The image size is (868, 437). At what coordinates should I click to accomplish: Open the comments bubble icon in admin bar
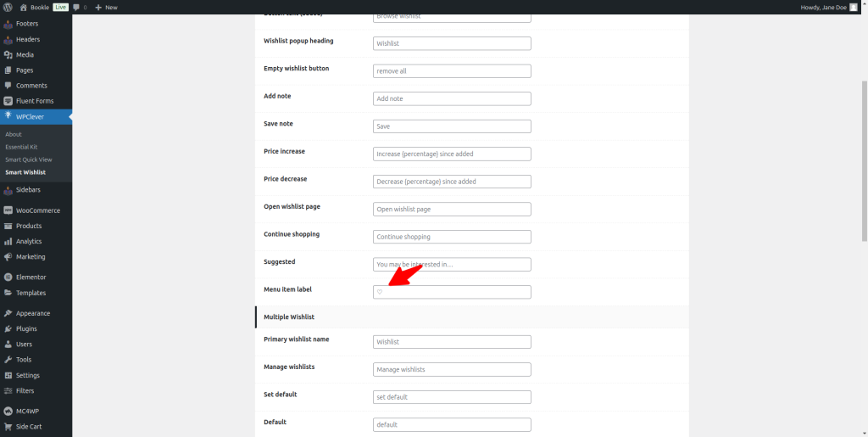[x=76, y=7]
